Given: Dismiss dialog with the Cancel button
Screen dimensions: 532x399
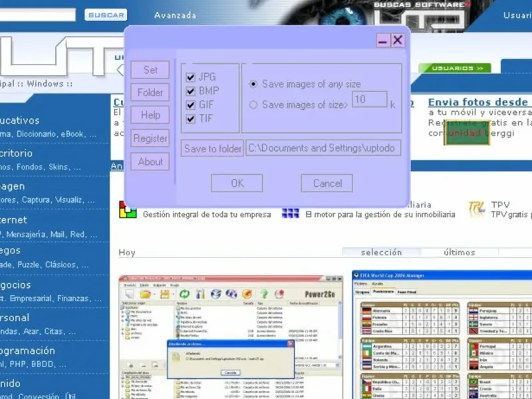Looking at the screenshot, I should (x=327, y=184).
